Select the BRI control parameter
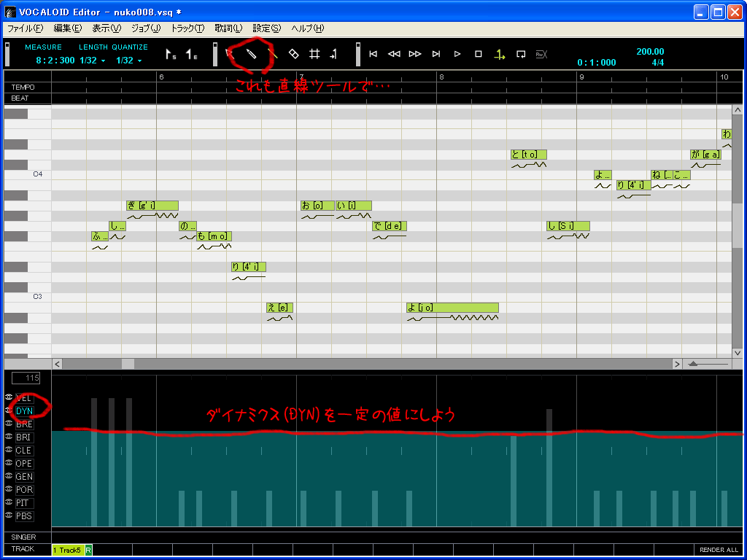This screenshot has height=560, width=747. pos(24,437)
